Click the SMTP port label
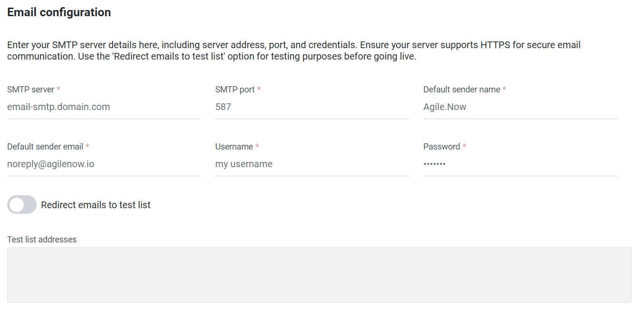Image resolution: width=644 pixels, height=312 pixels. (x=234, y=89)
